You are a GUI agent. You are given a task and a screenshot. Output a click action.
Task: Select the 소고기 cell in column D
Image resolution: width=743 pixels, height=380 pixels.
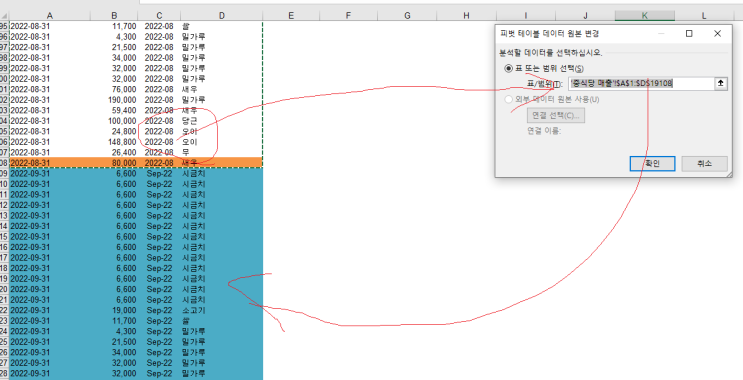(x=222, y=310)
